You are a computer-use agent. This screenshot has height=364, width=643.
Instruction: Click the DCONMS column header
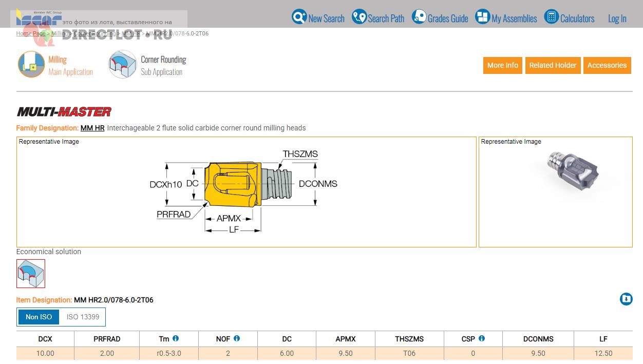click(538, 339)
